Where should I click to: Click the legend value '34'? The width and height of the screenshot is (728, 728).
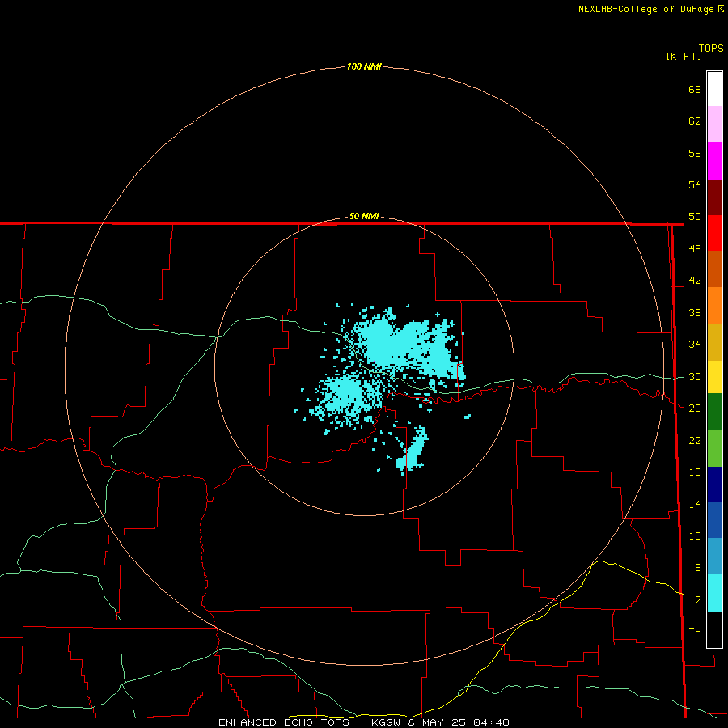(x=695, y=344)
